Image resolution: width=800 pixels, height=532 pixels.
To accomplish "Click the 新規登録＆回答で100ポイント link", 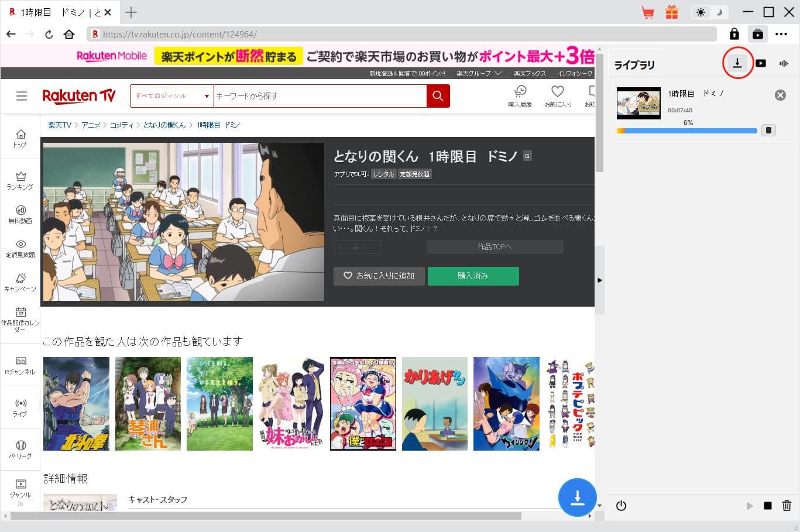I will [x=407, y=74].
